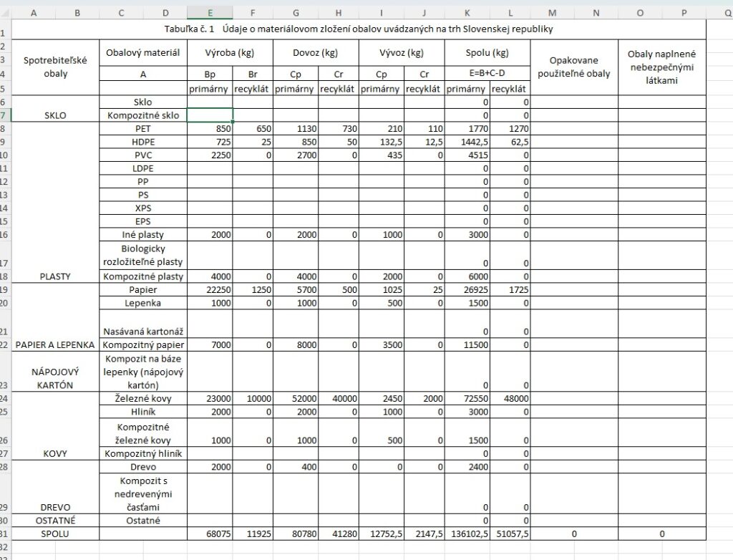The image size is (733, 560).
Task: Click row 17 header number
Action: [5, 263]
